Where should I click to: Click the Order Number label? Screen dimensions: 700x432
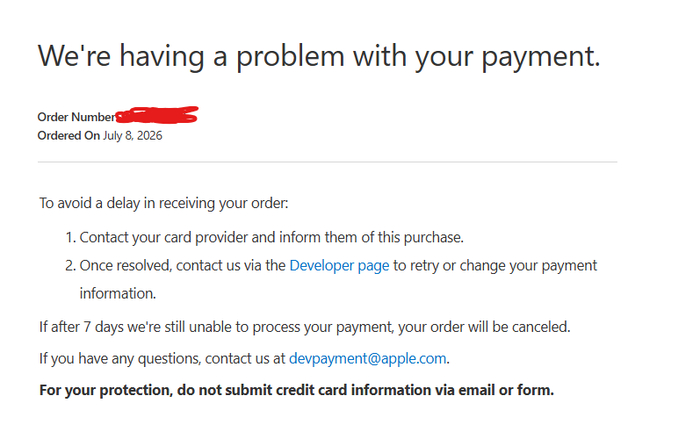tap(76, 117)
